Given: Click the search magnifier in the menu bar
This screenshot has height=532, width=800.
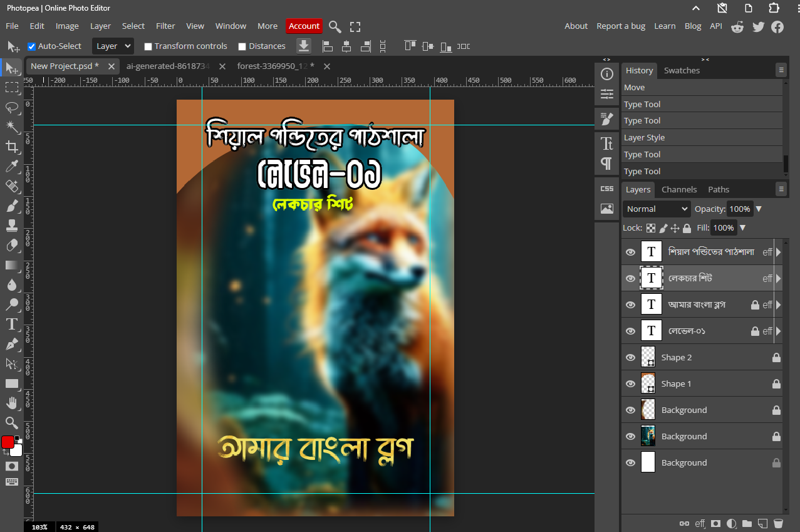Looking at the screenshot, I should click(x=335, y=26).
